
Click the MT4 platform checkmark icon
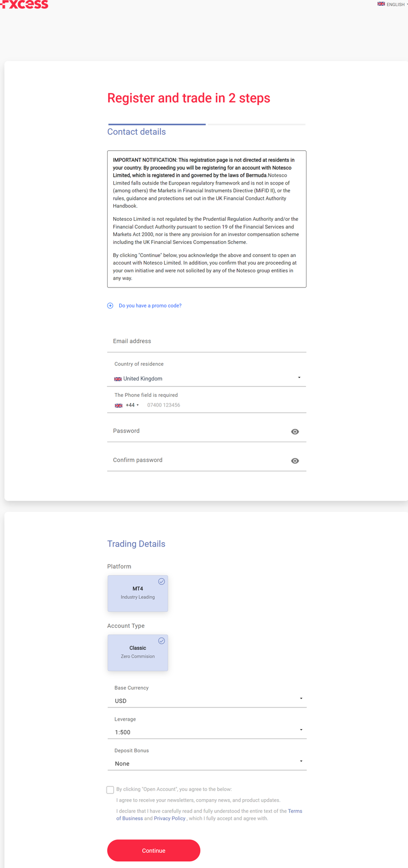point(161,581)
